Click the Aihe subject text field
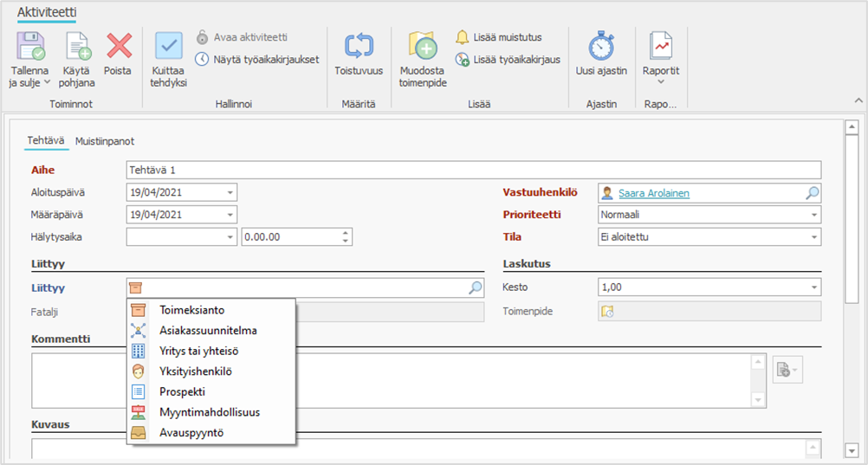The width and height of the screenshot is (868, 465). coord(473,170)
